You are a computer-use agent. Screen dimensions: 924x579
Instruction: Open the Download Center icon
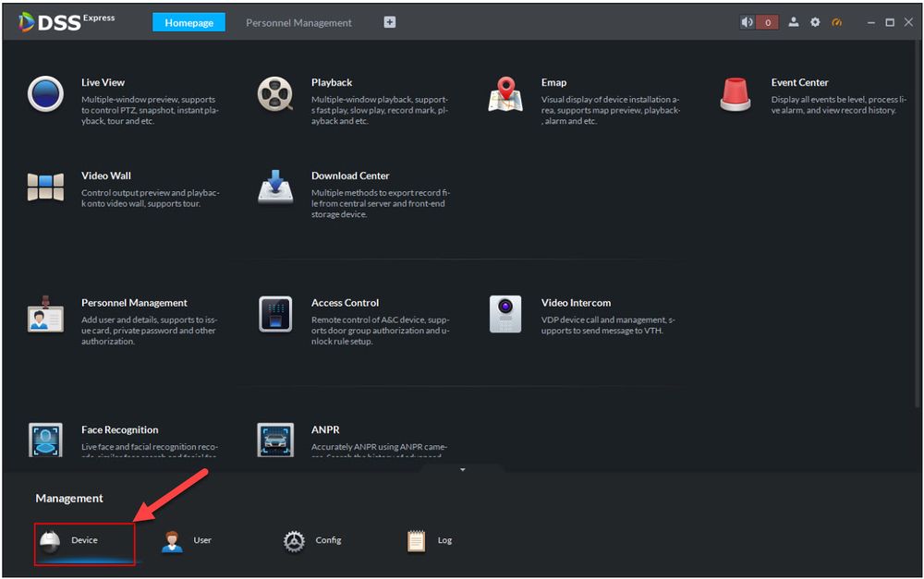[x=275, y=187]
